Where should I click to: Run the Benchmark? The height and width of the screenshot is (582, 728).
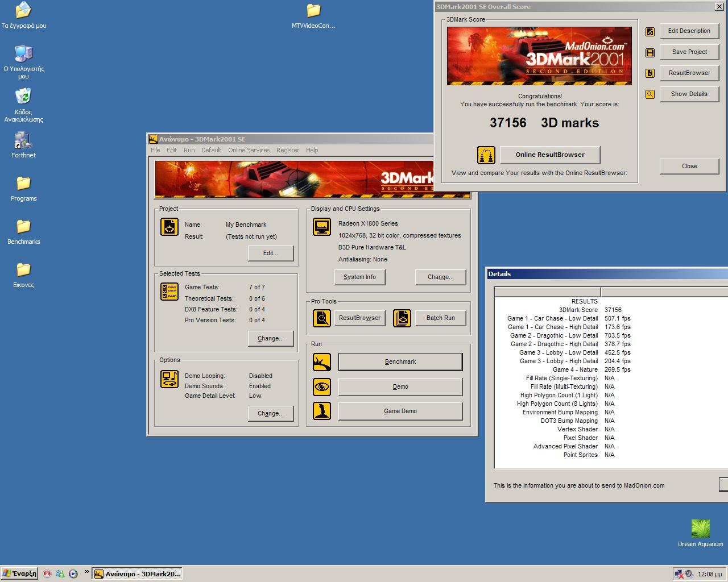click(400, 361)
